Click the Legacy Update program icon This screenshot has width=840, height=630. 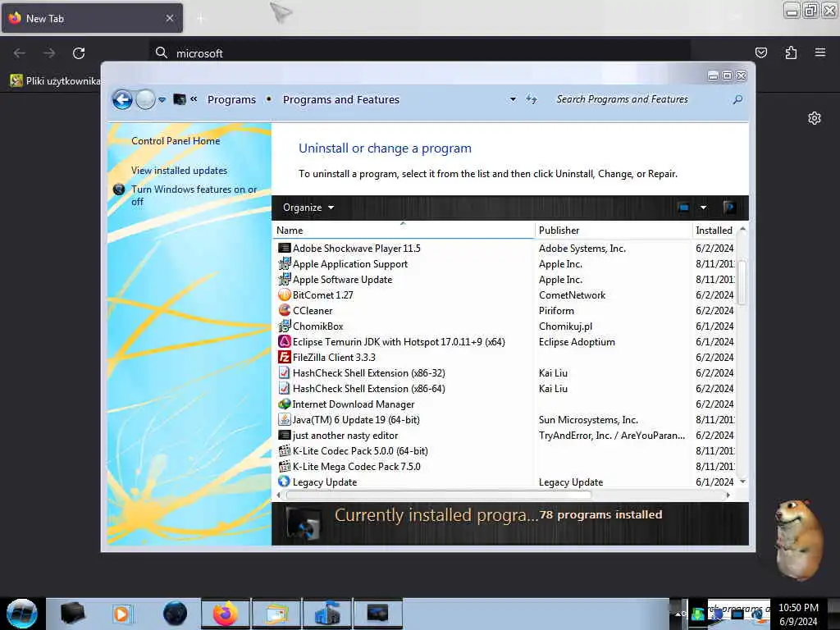click(x=284, y=482)
